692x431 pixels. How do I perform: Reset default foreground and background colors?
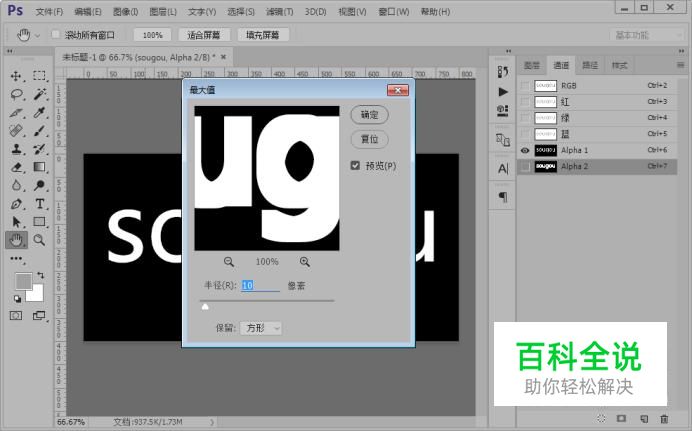pyautogui.click(x=17, y=299)
